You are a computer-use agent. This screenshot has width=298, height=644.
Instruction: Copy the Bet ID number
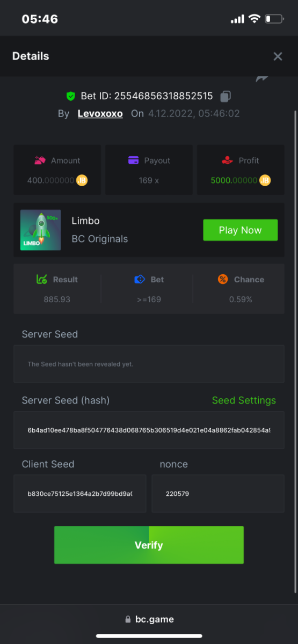(x=226, y=97)
